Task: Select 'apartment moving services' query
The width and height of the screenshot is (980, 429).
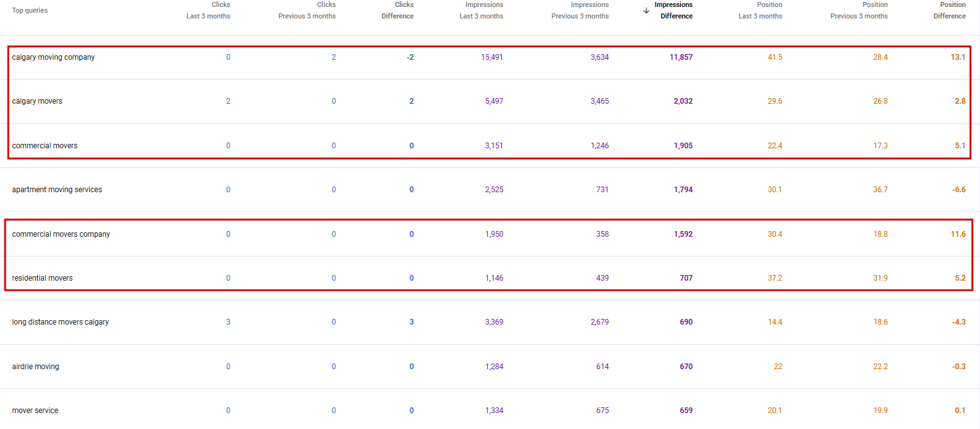Action: tap(57, 190)
